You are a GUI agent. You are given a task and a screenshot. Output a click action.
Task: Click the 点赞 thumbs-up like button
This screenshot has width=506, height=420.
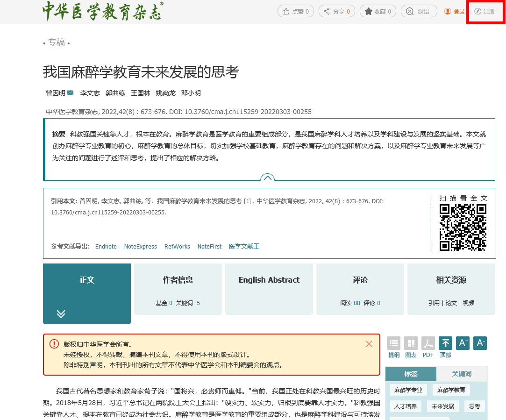tap(296, 11)
